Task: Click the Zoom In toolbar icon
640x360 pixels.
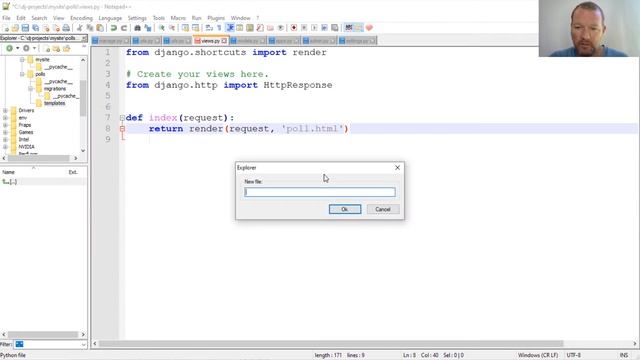Action: pos(162,28)
